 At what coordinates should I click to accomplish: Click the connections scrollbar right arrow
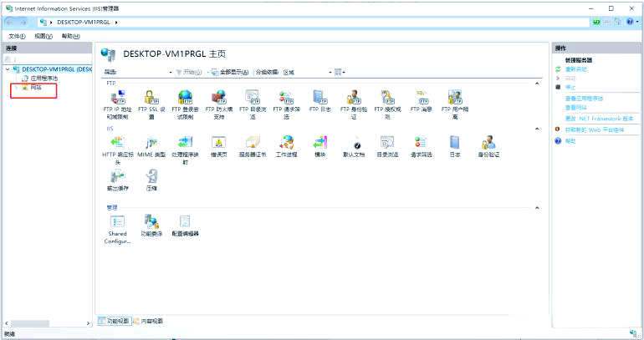89,323
